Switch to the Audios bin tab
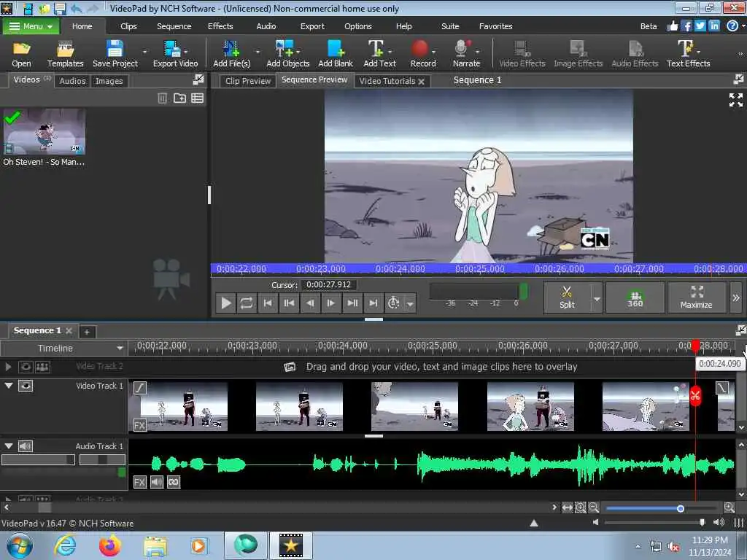The height and width of the screenshot is (560, 747). [x=72, y=81]
